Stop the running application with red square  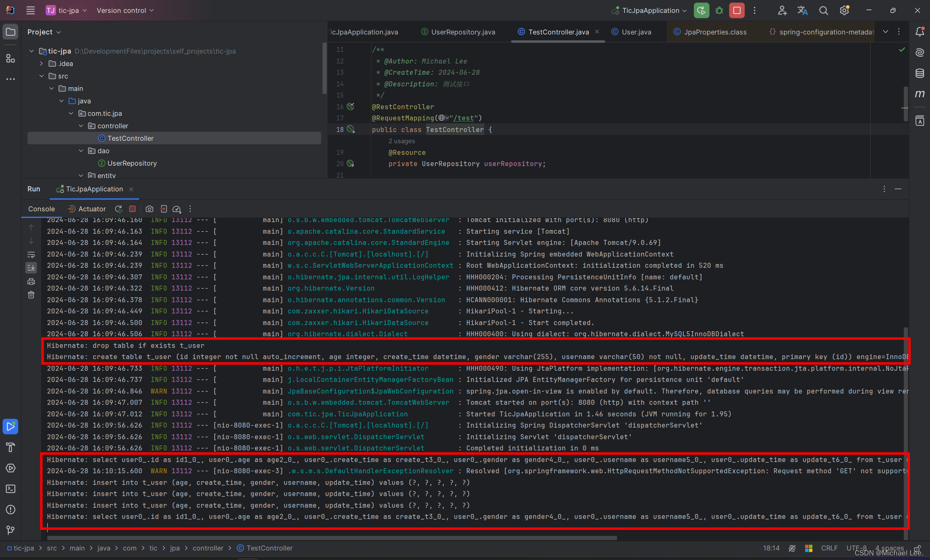pos(737,11)
